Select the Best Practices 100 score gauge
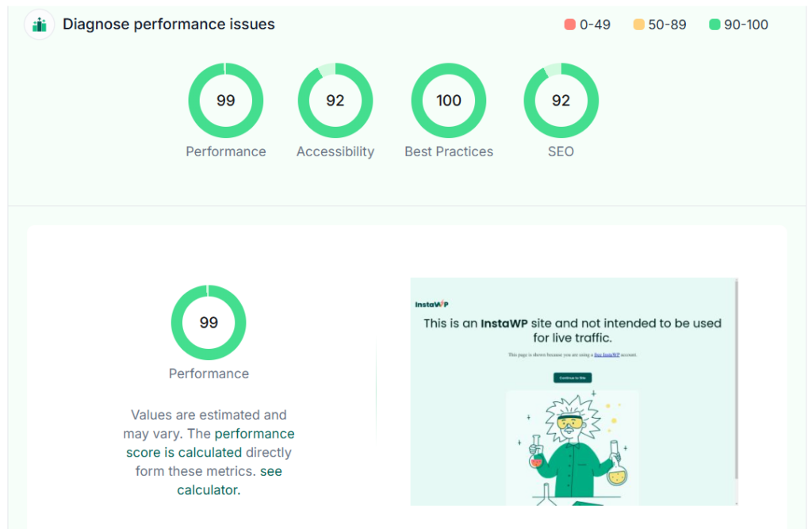Screen dimensions: 812x529 coord(449,101)
